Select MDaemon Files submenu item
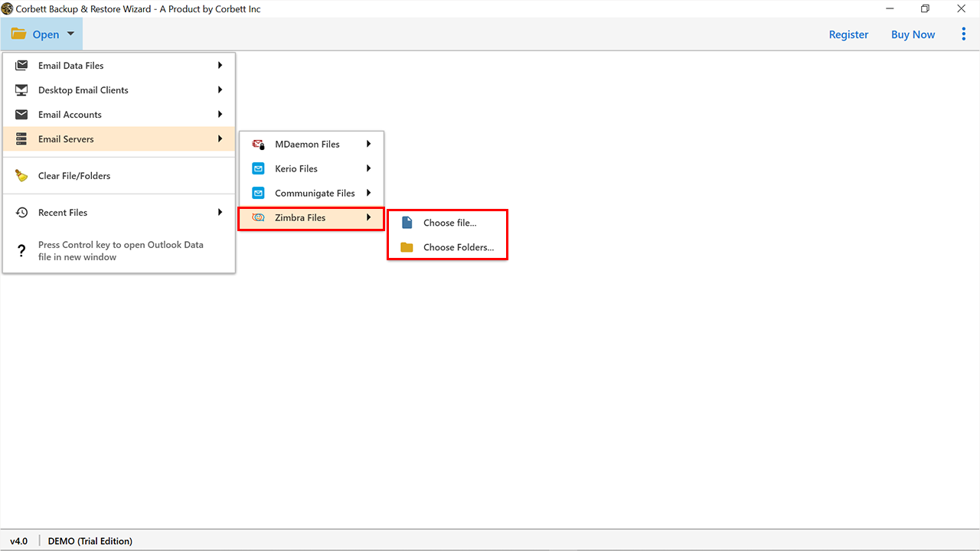 312,144
